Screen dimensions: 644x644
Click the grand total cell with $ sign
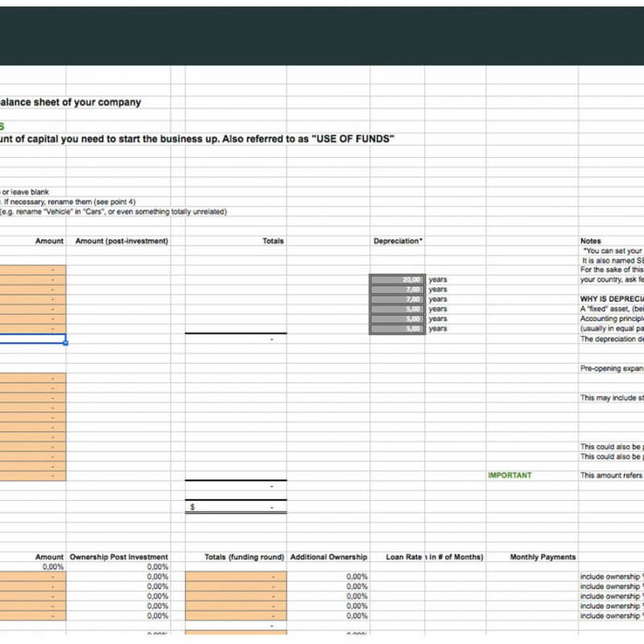(236, 507)
